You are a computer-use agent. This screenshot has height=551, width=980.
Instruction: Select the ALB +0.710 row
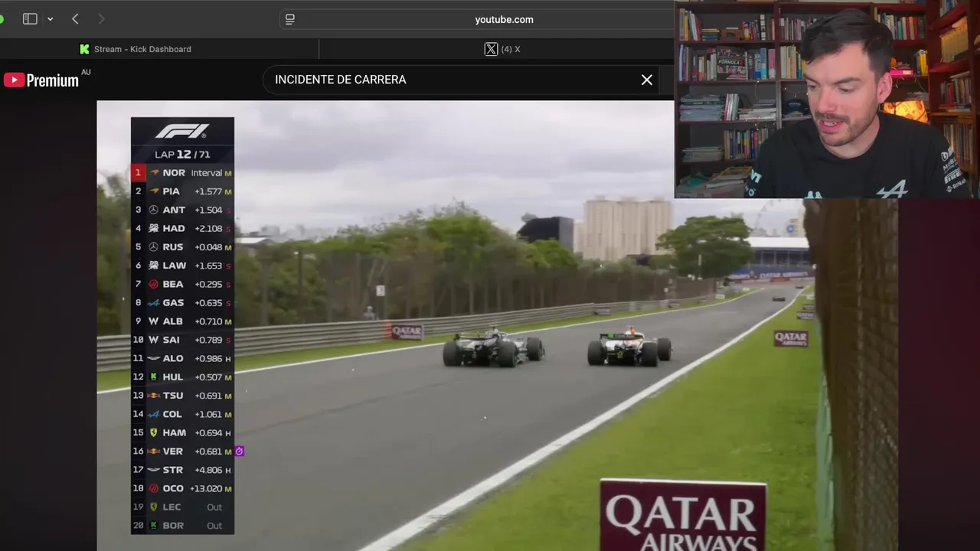pyautogui.click(x=182, y=321)
